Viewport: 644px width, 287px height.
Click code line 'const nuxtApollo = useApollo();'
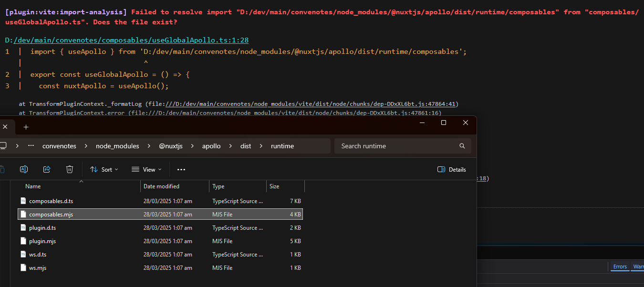(104, 86)
